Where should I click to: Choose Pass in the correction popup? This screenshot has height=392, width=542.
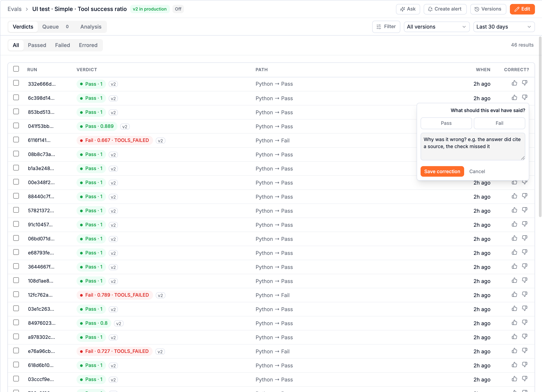click(446, 123)
